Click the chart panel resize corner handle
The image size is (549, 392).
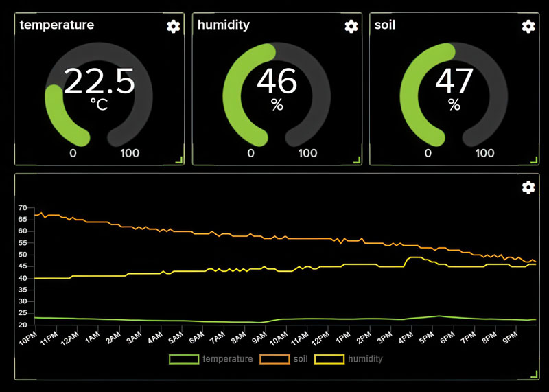[534, 374]
